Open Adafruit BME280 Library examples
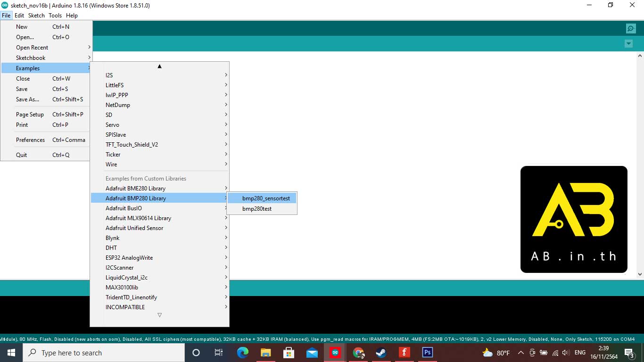This screenshot has width=644, height=362. (x=159, y=189)
